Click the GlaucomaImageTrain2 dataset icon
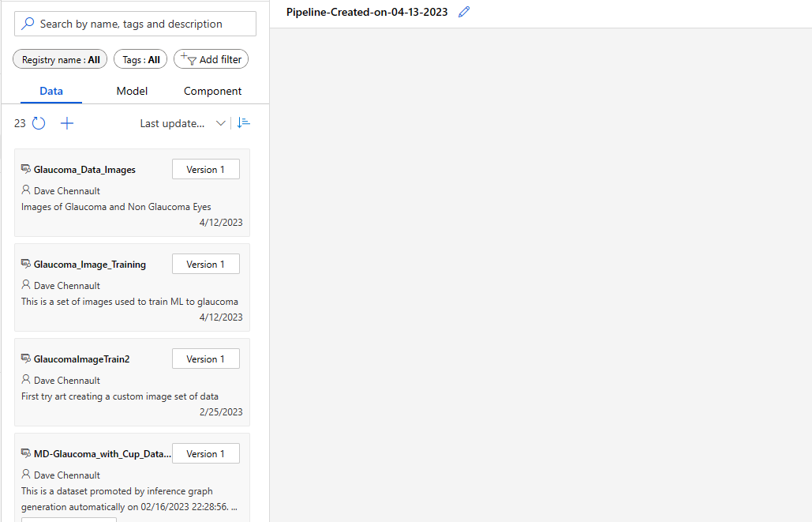 point(24,358)
